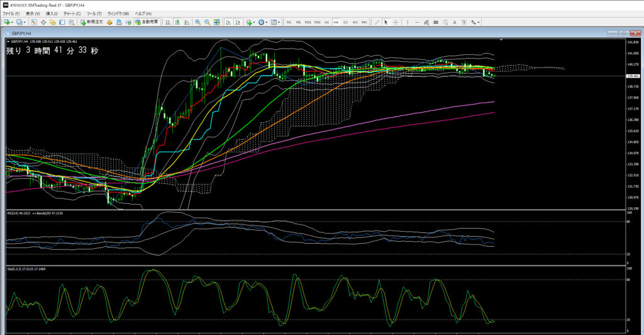Select the text label tool

point(464,22)
